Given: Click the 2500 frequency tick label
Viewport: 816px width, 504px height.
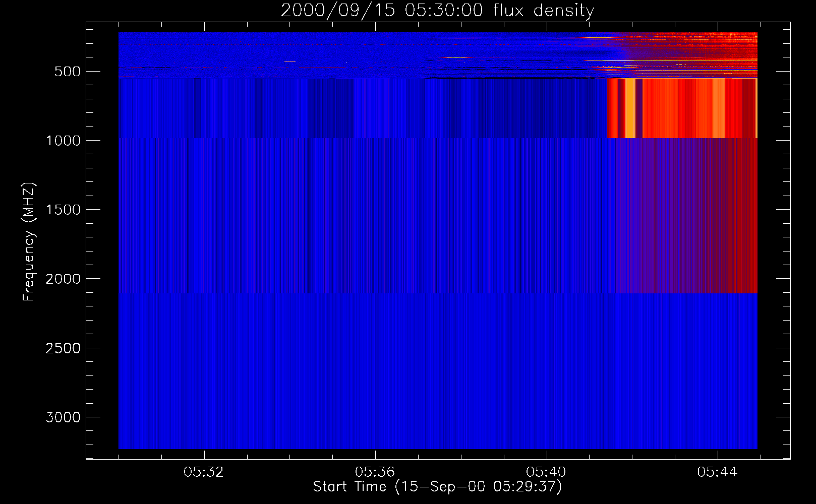Looking at the screenshot, I should click(x=63, y=348).
